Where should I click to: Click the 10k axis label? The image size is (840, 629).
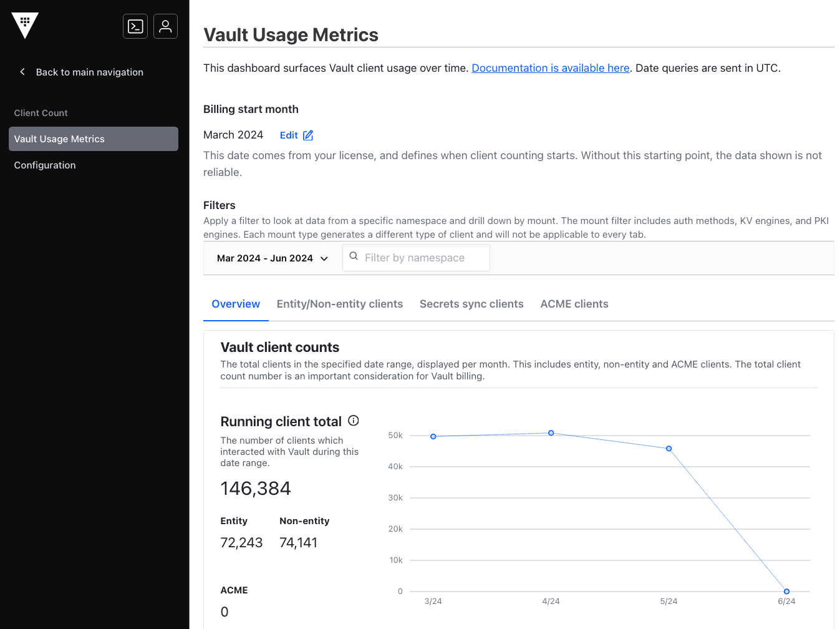coord(396,560)
